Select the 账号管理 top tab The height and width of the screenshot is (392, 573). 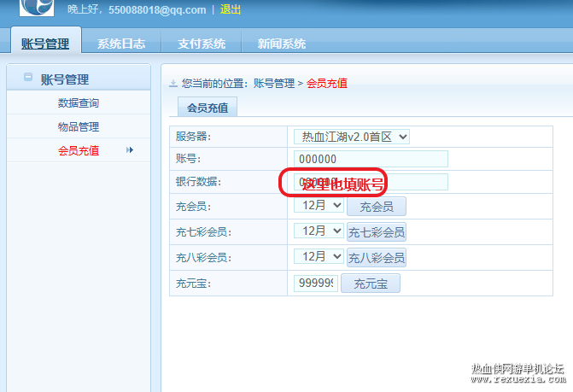[x=45, y=44]
